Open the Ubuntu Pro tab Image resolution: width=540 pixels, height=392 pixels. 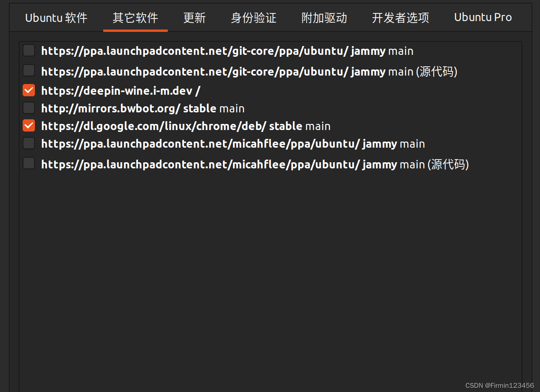(483, 17)
